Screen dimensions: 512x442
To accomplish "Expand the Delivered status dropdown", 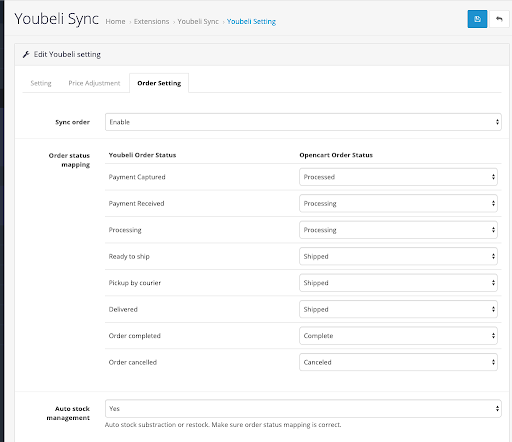I will click(398, 309).
